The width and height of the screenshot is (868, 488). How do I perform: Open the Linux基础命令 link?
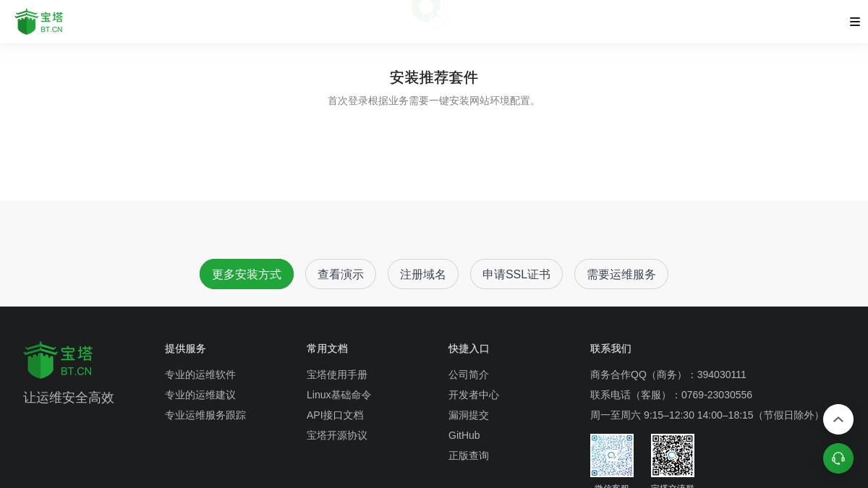[x=339, y=395]
